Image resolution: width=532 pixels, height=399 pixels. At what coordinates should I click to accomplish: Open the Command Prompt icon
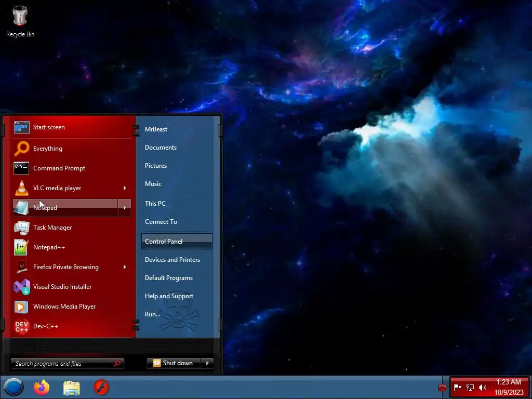21,168
